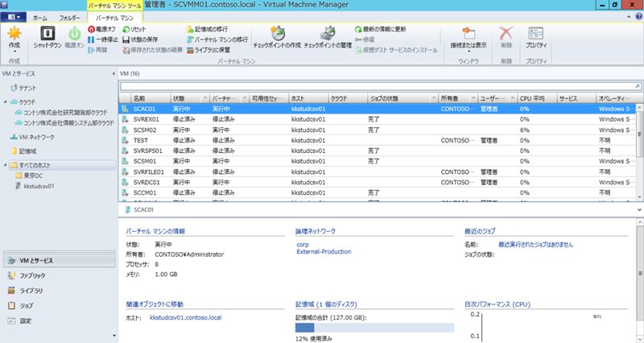The width and height of the screenshot is (644, 343).
Task: Select the SVRFILE01 virtual machine row
Action: click(378, 171)
